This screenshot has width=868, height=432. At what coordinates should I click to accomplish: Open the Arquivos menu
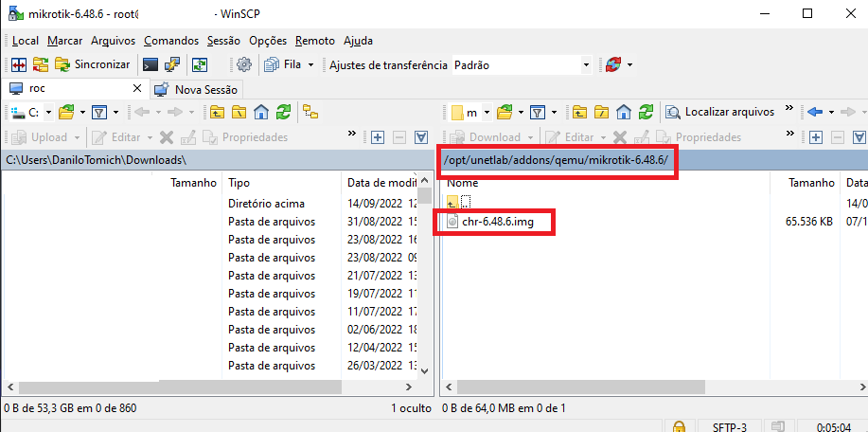113,41
